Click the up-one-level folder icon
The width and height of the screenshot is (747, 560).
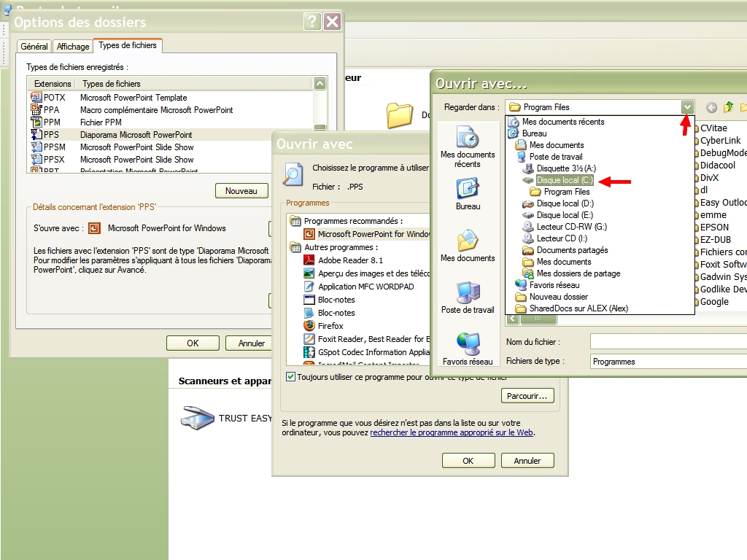728,108
